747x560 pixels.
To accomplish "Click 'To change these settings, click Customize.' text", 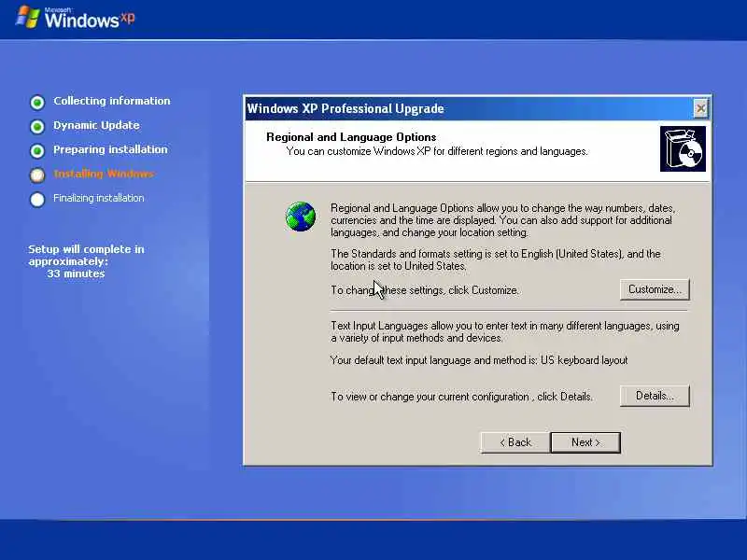I will [x=425, y=290].
